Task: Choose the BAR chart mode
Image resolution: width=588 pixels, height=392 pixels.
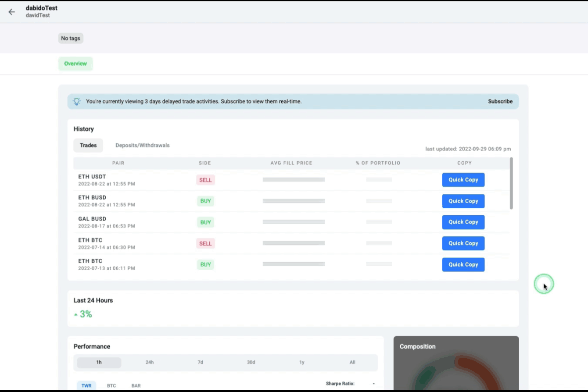Action: coord(136,386)
